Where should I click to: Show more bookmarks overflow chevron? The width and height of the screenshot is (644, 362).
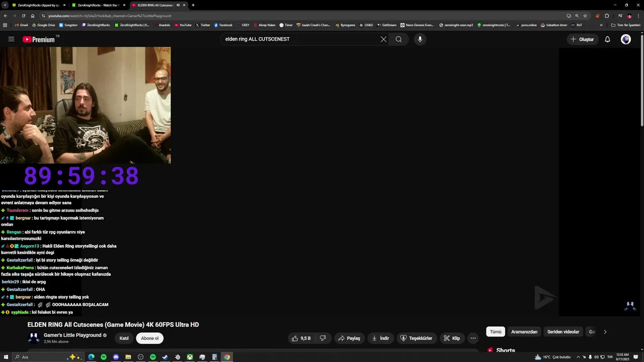pyautogui.click(x=601, y=25)
